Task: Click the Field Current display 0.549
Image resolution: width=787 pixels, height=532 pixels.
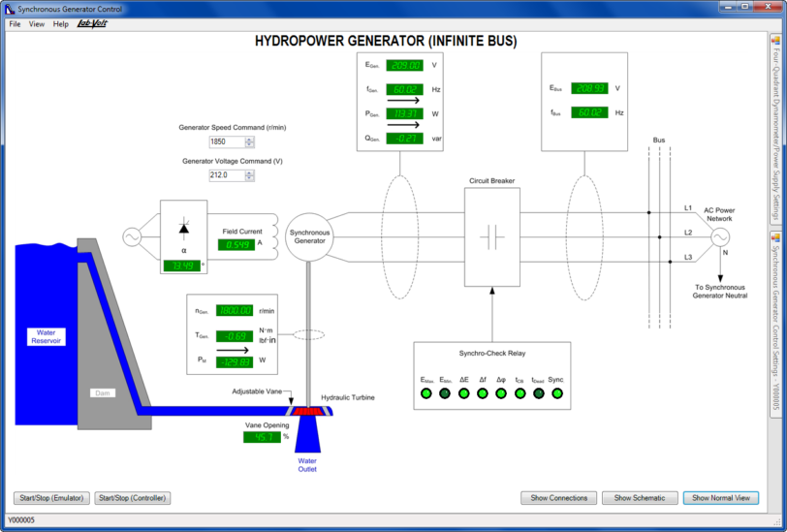Action: pos(236,244)
